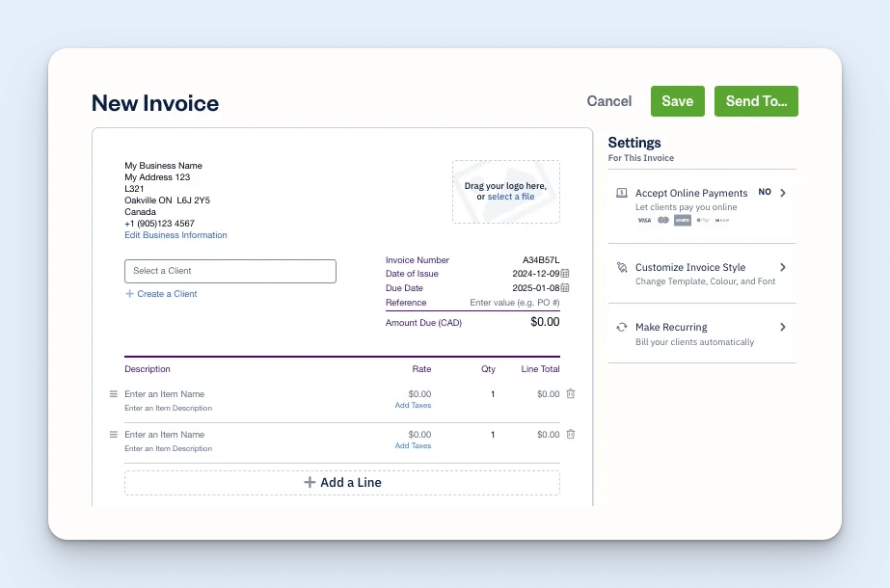The height and width of the screenshot is (588, 890).
Task: Open the Select a Client dropdown
Action: (229, 271)
